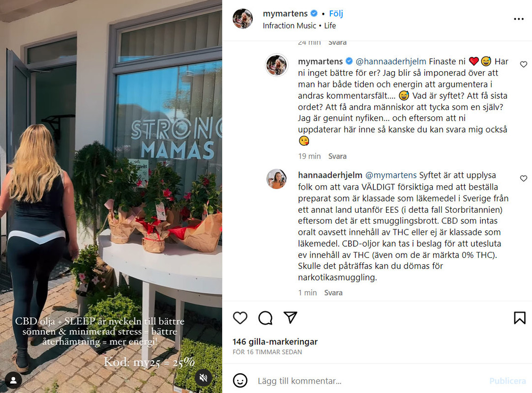Click the @mymartens mention link
The height and width of the screenshot is (393, 532).
pos(391,175)
